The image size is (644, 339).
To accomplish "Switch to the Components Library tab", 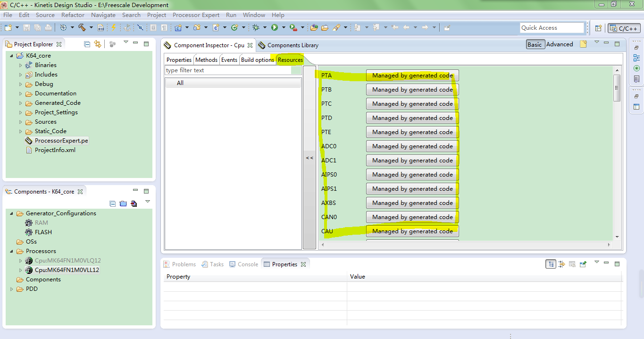I will click(x=288, y=45).
